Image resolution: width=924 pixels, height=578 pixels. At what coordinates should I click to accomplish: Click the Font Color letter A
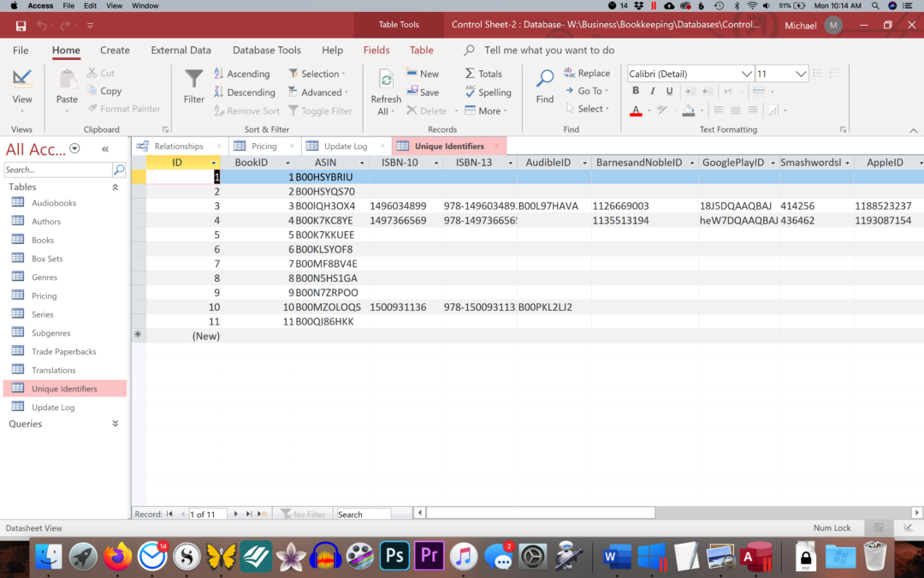[x=636, y=110]
